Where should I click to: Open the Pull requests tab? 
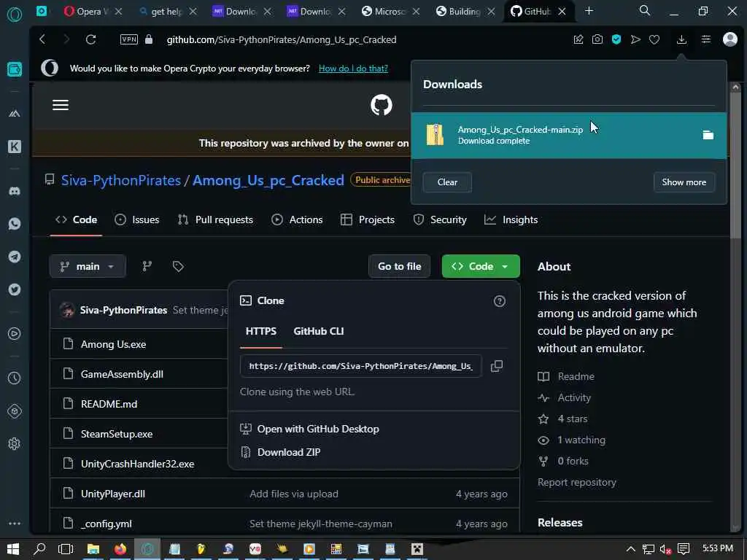tap(215, 219)
